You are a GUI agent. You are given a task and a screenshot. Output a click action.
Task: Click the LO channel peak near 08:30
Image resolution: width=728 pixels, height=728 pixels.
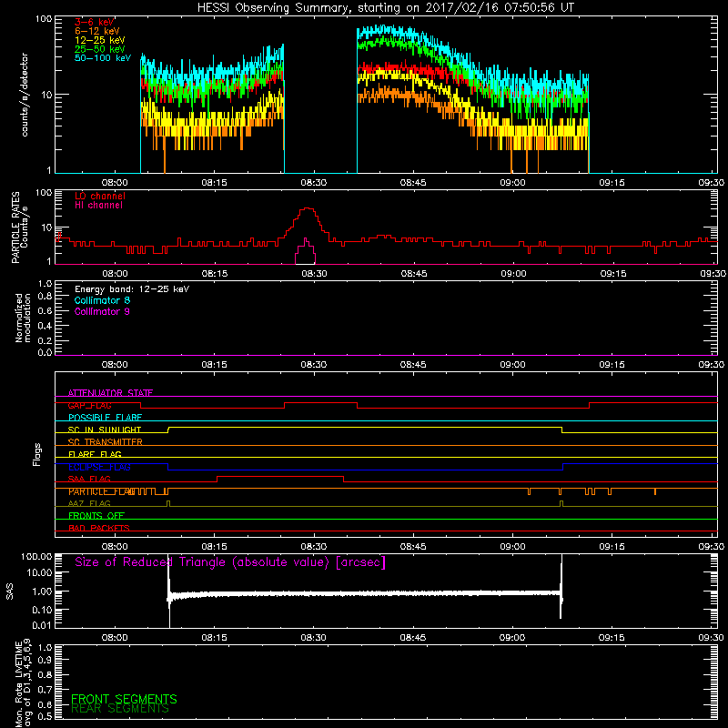(x=307, y=209)
